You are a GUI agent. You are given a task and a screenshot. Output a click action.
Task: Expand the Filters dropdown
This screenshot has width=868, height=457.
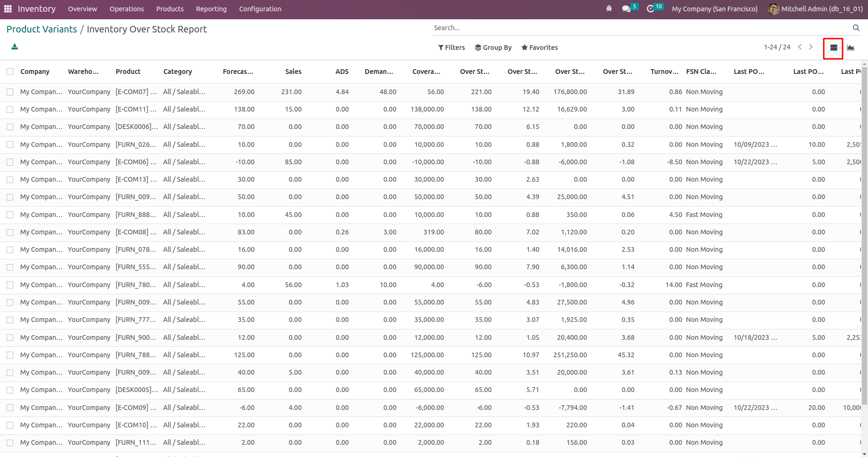(x=451, y=48)
